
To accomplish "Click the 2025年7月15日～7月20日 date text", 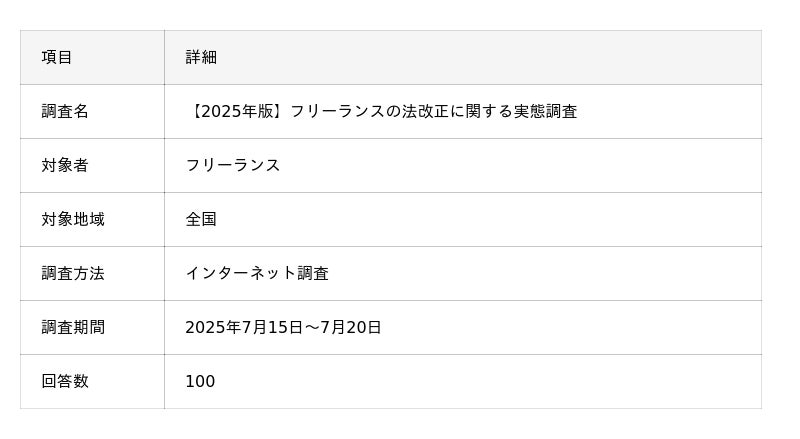I will pyautogui.click(x=283, y=327).
